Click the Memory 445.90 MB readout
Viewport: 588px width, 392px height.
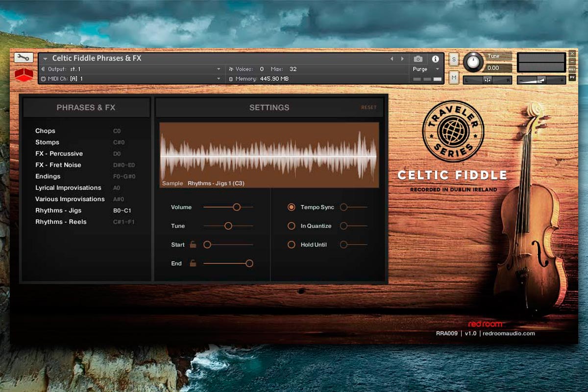click(263, 78)
